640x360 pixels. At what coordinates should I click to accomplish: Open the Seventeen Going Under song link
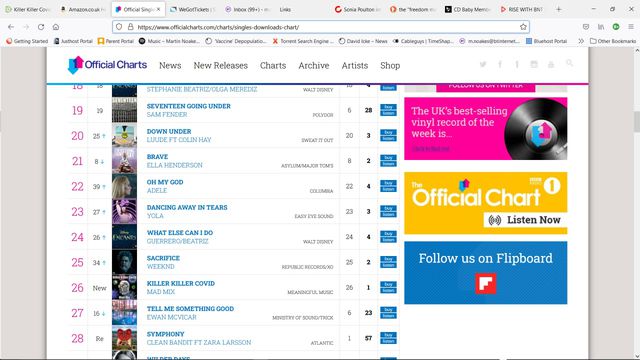[189, 106]
